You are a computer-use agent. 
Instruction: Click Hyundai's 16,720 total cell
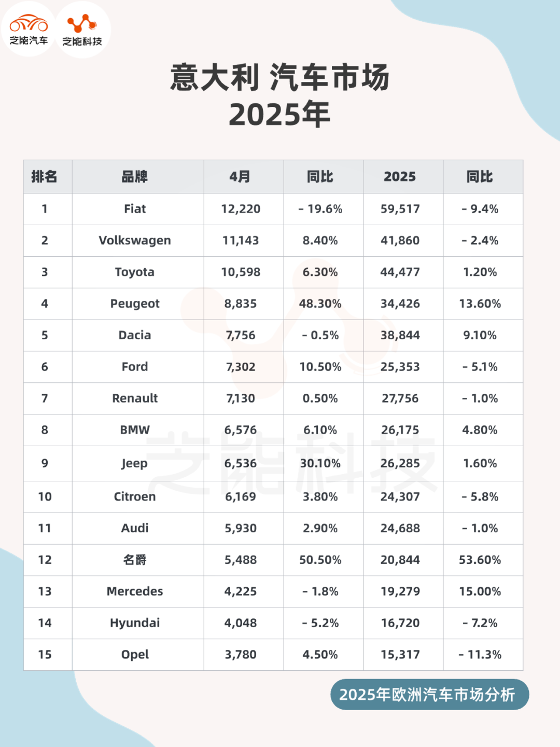[400, 623]
